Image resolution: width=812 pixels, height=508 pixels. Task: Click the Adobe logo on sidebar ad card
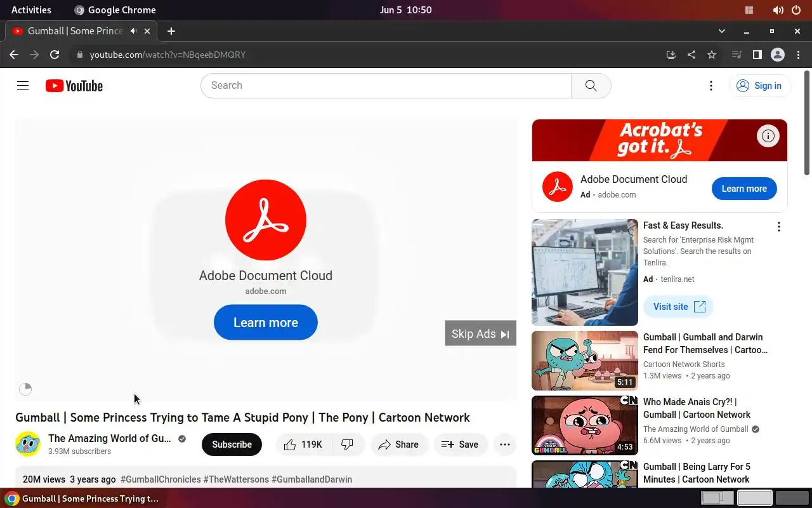click(x=558, y=187)
